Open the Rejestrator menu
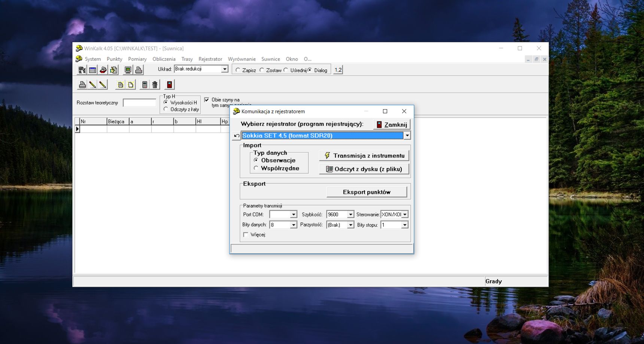Screen dimensions: 644x344 pyautogui.click(x=210, y=59)
